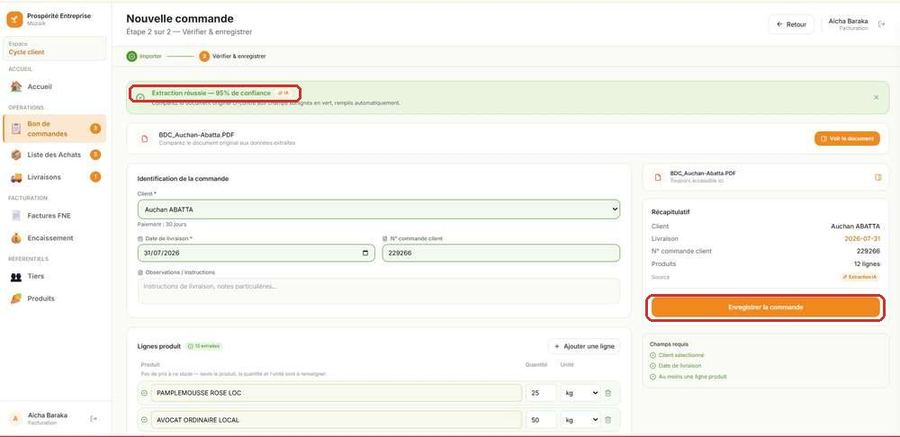Click the 2026-07-31 livraison date in Récapitulatif
Viewport: 900px width, 437px height.
click(x=862, y=238)
